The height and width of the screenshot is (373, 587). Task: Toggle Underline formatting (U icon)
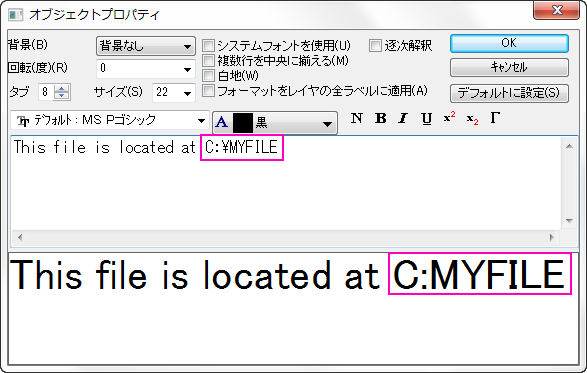(426, 118)
